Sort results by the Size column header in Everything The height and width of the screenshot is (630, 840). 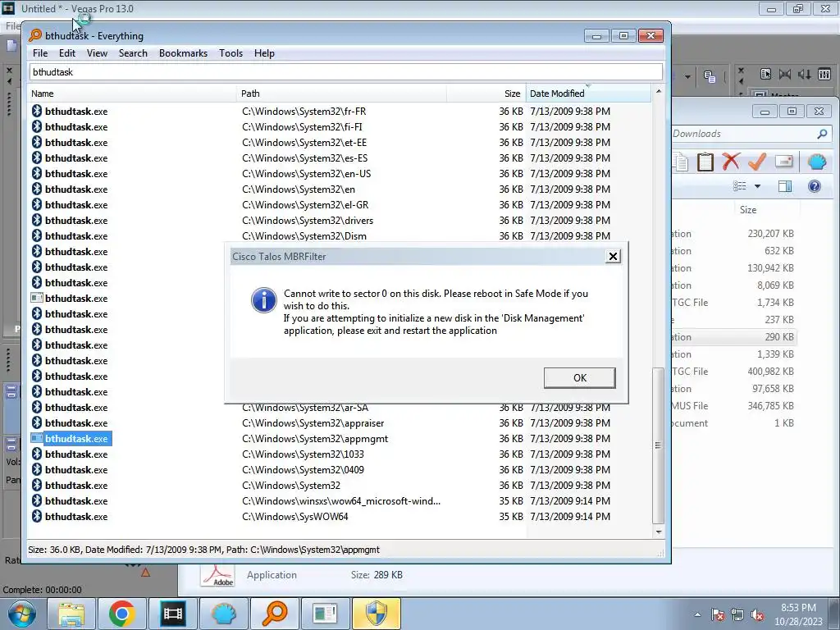click(x=486, y=94)
